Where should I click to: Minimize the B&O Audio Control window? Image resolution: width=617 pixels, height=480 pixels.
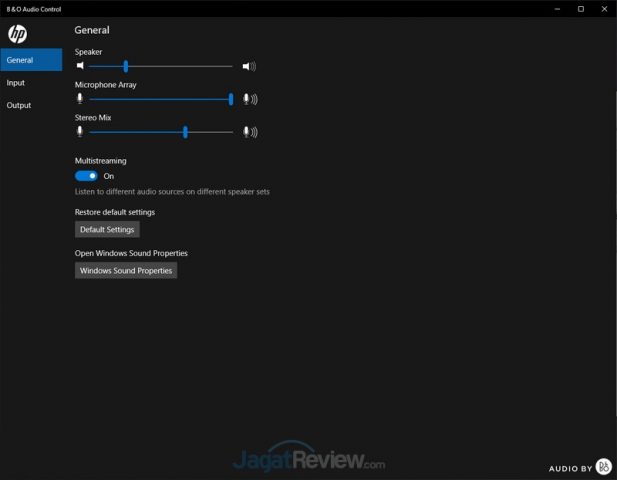(558, 9)
